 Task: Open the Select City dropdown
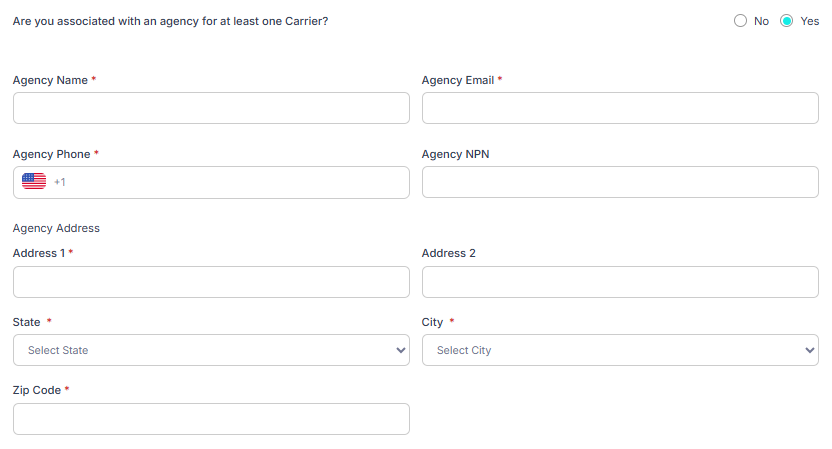[x=620, y=350]
